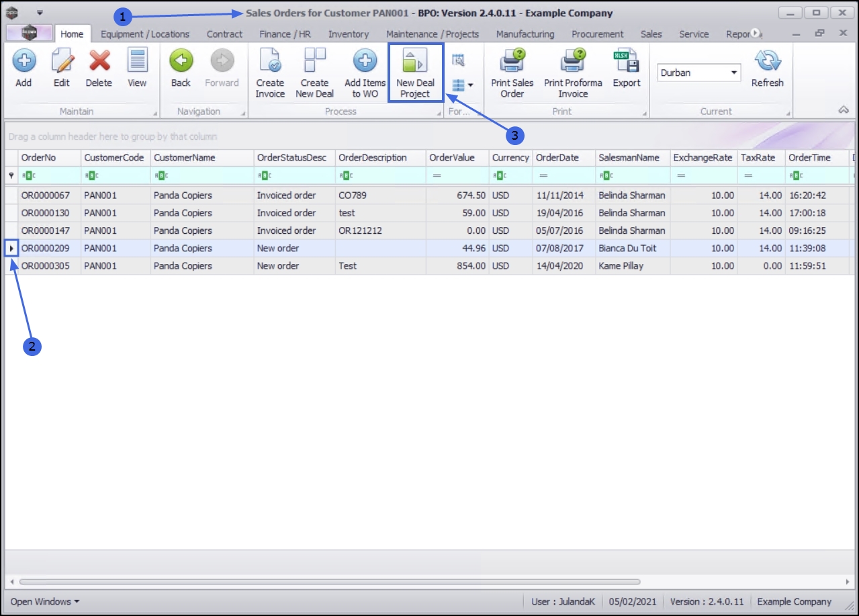Click the Print Sales Order icon

coord(512,61)
